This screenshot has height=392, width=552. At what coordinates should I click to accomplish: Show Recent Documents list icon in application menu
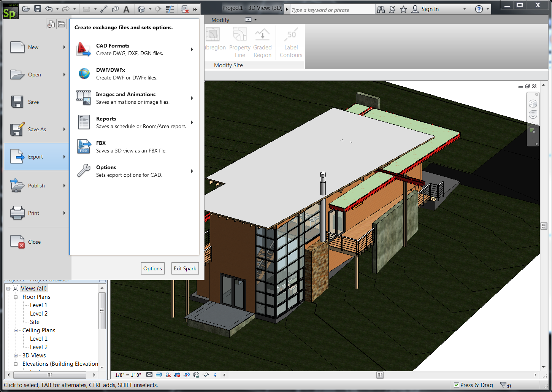[51, 24]
